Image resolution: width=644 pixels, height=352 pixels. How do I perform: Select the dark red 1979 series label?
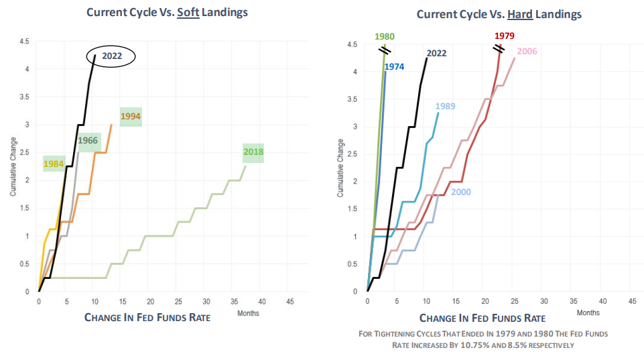(505, 36)
